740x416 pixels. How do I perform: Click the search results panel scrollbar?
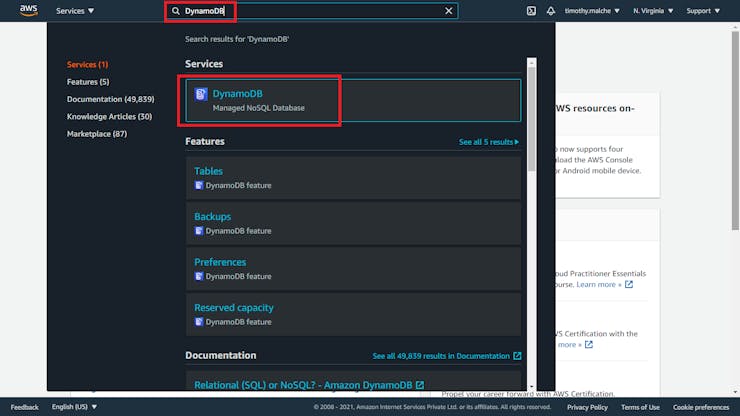[531, 118]
